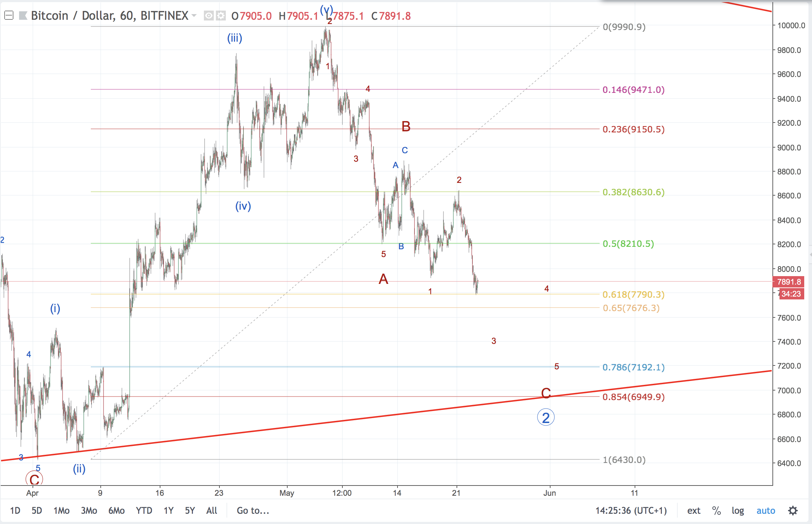Select Fibonacci level 0.5(8210.5)

(628, 244)
